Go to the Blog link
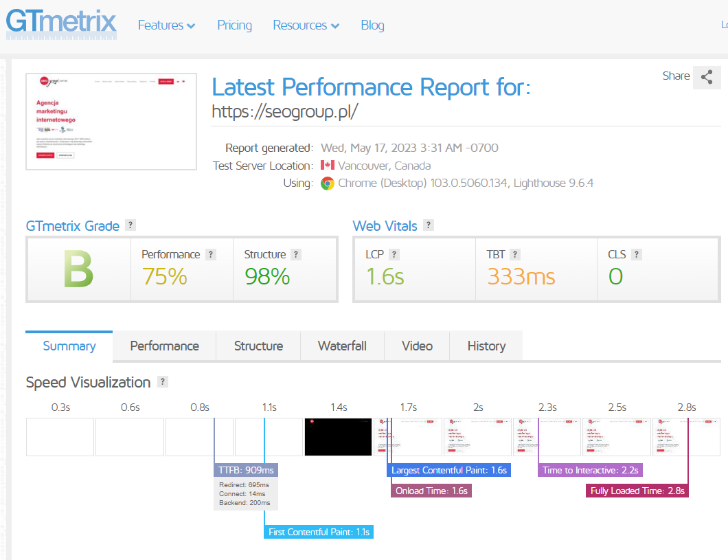 tap(372, 25)
